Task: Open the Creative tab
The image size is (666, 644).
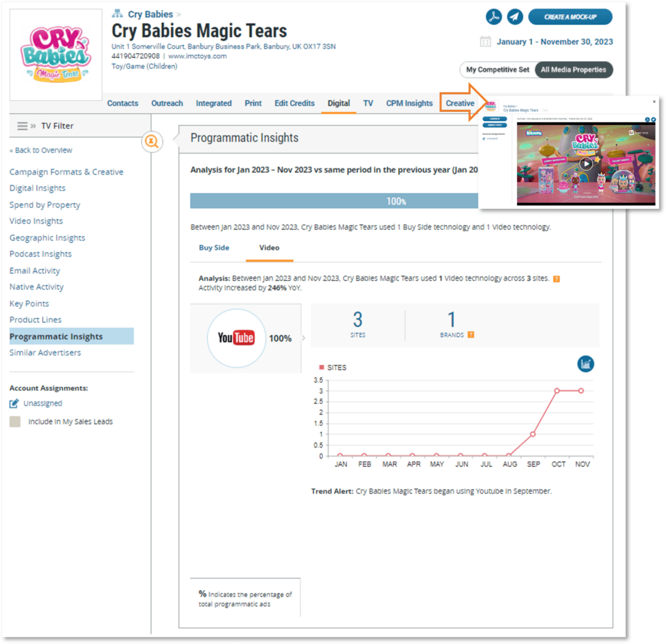Action: (x=460, y=103)
